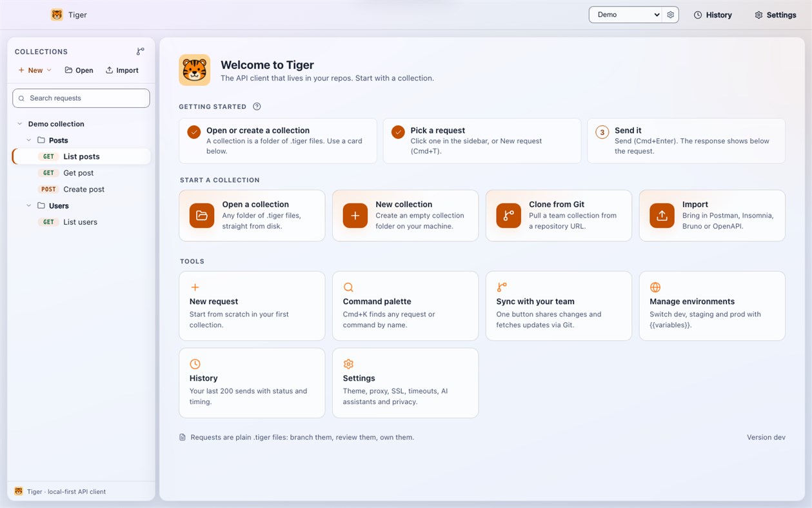The width and height of the screenshot is (812, 508).
Task: Click 'Welcome to Tiger' heading
Action: [267, 65]
